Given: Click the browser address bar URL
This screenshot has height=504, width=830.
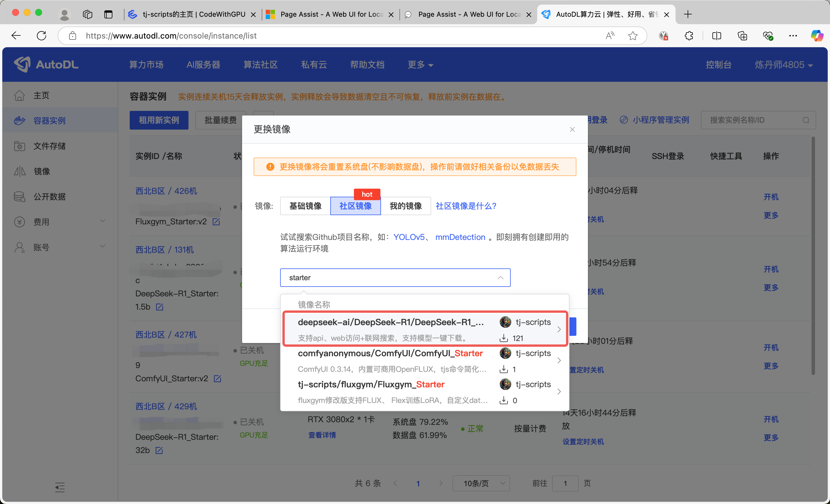Looking at the screenshot, I should pyautogui.click(x=171, y=36).
